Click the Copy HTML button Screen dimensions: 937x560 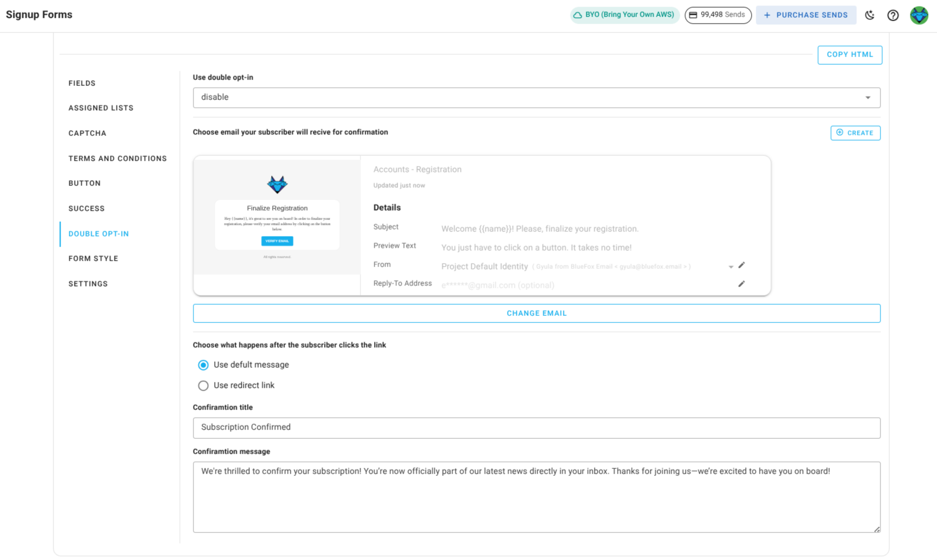pyautogui.click(x=849, y=55)
